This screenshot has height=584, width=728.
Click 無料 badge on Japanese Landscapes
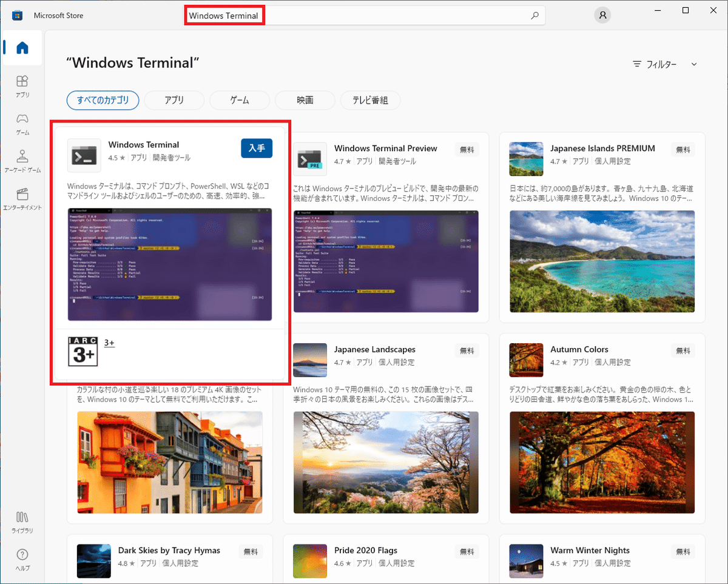[467, 351]
